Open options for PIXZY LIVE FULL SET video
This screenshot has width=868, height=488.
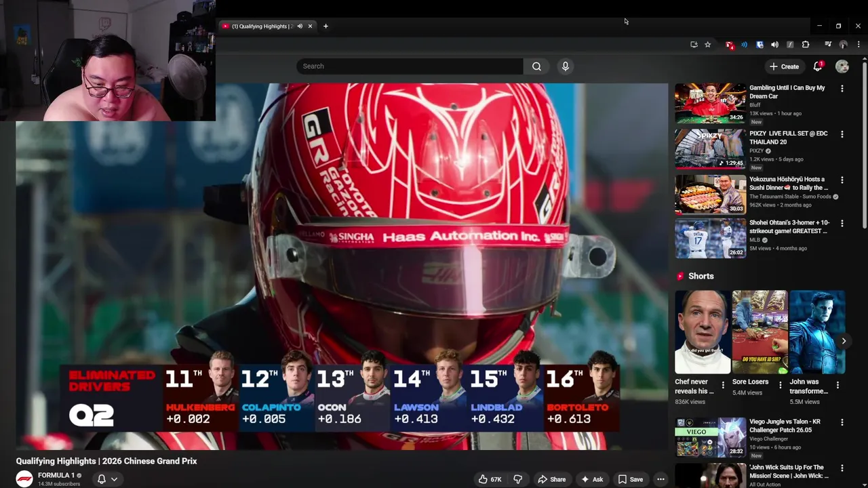pos(842,134)
